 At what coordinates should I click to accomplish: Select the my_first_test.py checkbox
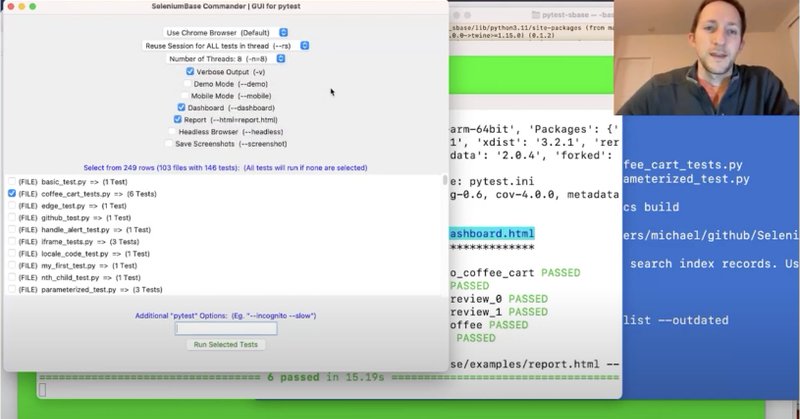click(12, 266)
